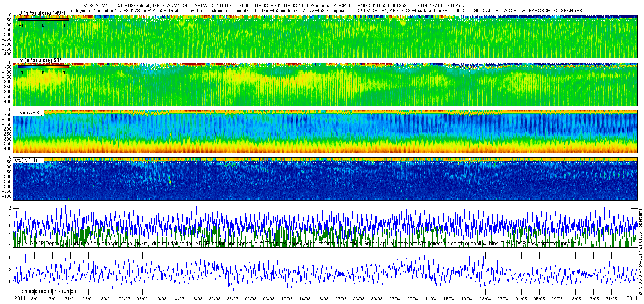Click the '05/05' date tick label
This screenshot has width=644, height=304.
pos(539,299)
